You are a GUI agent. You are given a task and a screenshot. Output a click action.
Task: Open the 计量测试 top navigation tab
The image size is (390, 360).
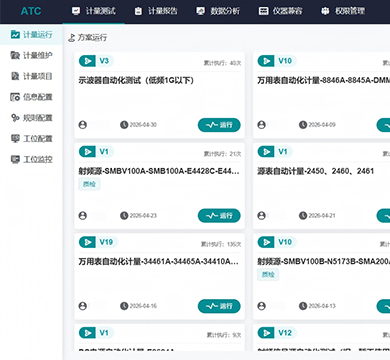(94, 11)
